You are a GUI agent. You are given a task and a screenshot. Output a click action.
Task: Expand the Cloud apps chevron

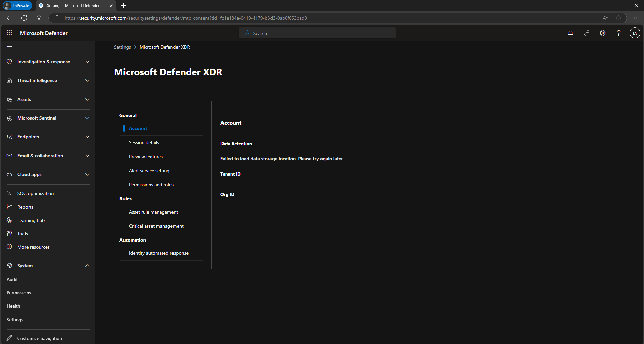tap(87, 174)
